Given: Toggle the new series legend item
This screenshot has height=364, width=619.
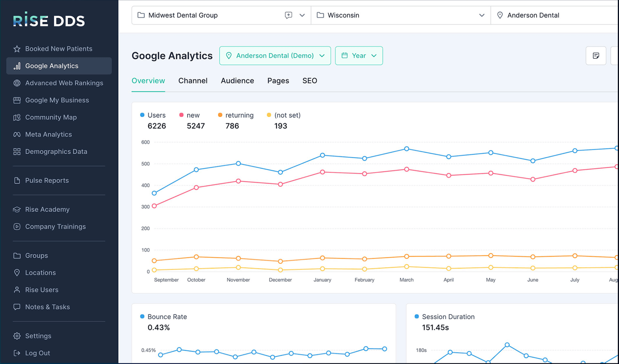Looking at the screenshot, I should coord(189,115).
